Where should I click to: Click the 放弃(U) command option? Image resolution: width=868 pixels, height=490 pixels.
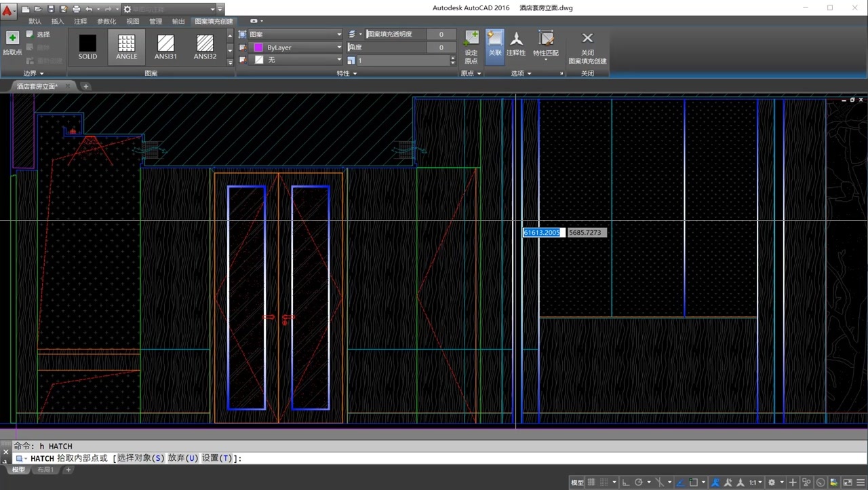[183, 458]
